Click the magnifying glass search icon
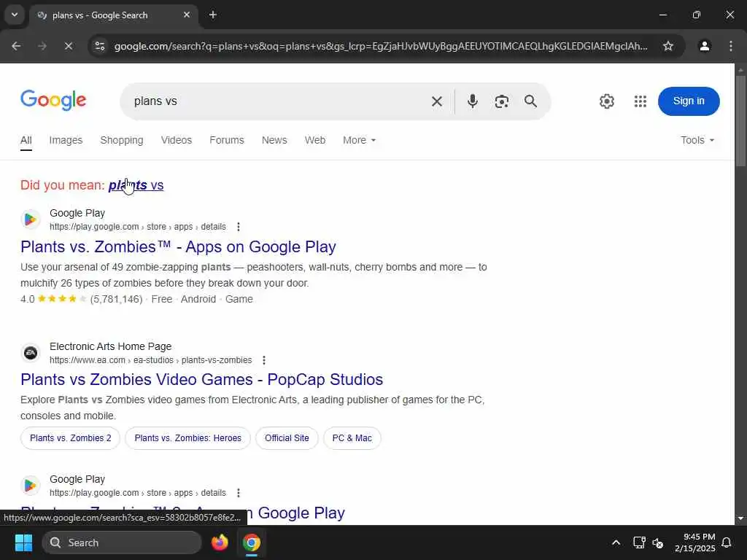Viewport: 747px width, 560px height. pos(530,101)
